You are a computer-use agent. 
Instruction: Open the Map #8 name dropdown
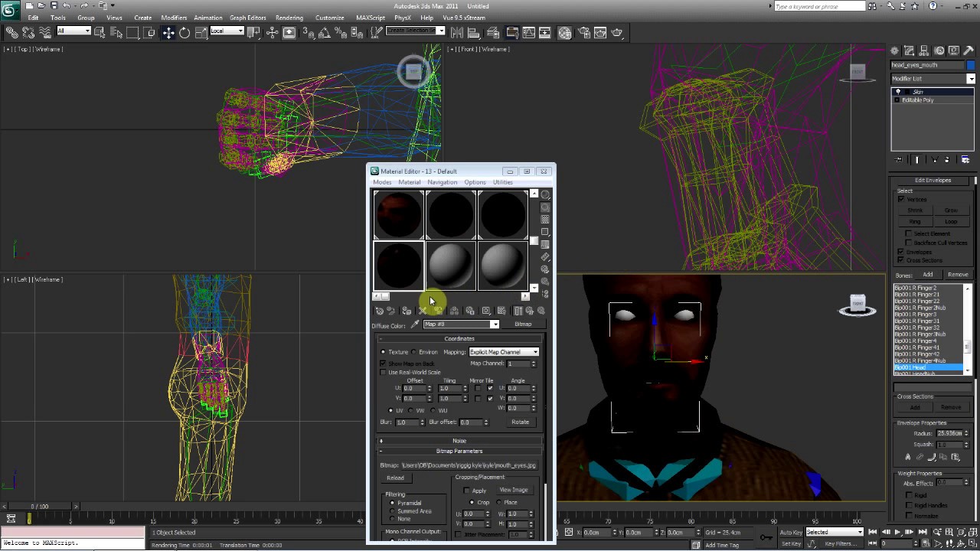pos(461,324)
